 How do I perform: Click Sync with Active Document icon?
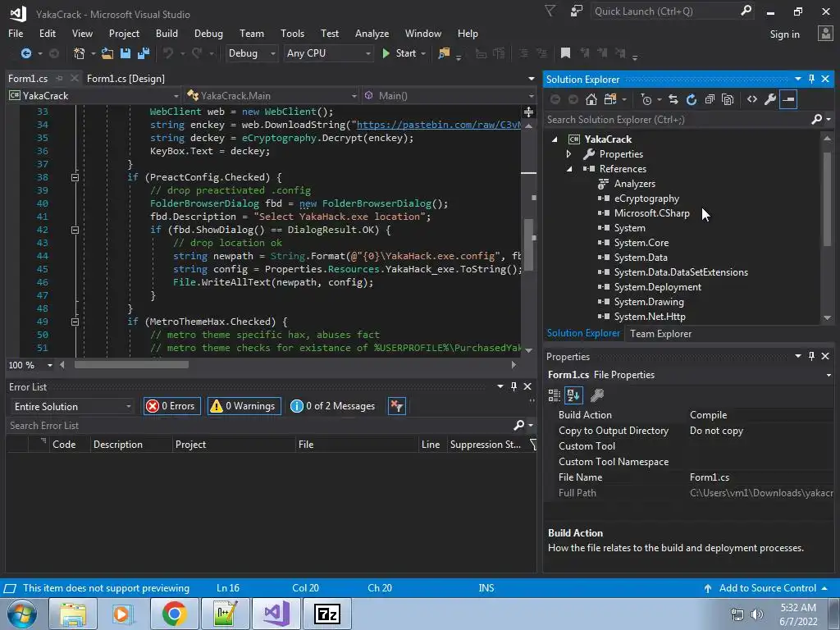point(673,99)
